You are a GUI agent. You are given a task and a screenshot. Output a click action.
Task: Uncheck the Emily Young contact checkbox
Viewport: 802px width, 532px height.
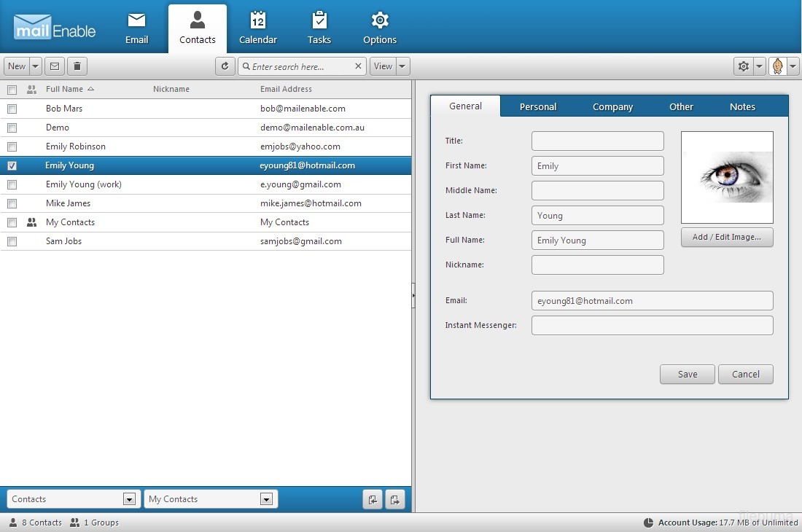pos(12,165)
